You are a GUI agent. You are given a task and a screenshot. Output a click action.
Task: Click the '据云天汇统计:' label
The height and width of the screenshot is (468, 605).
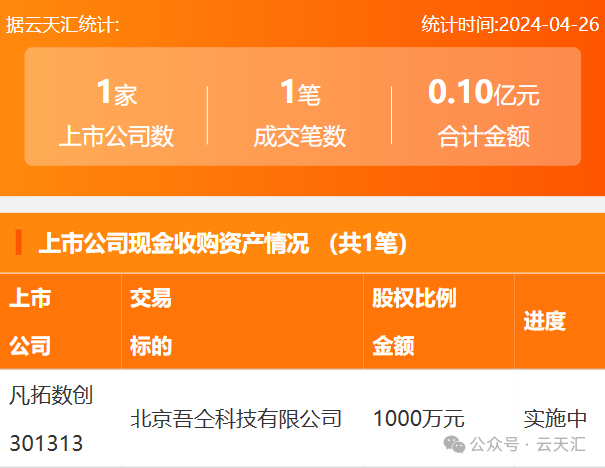point(63,25)
